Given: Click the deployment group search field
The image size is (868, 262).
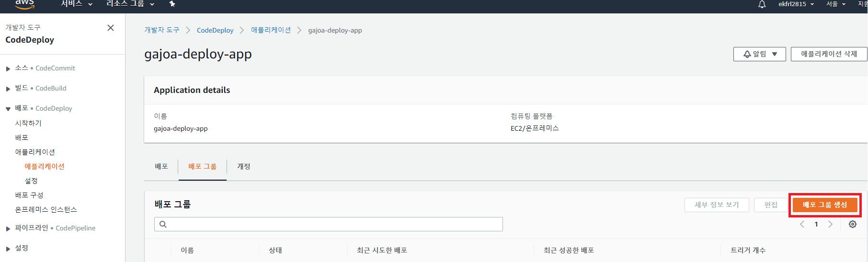Looking at the screenshot, I should (x=329, y=224).
